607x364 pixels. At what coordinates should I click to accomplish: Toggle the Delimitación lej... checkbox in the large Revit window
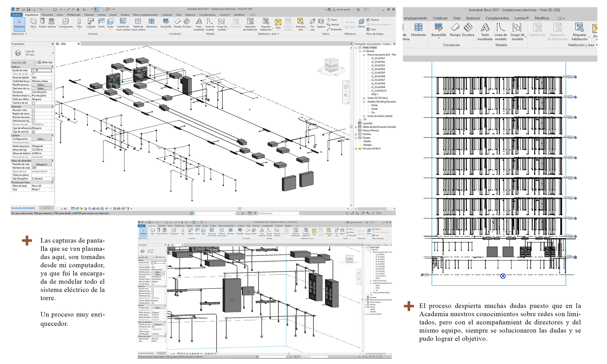click(x=34, y=121)
